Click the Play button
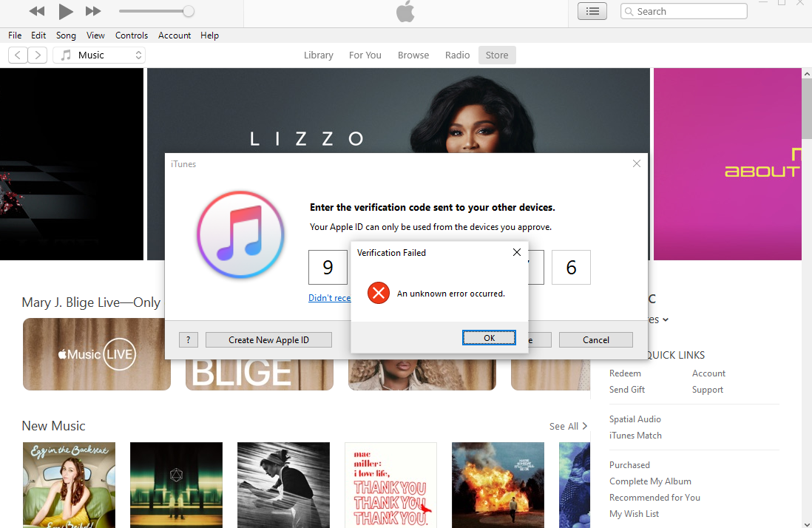Image resolution: width=812 pixels, height=528 pixels. (x=65, y=11)
